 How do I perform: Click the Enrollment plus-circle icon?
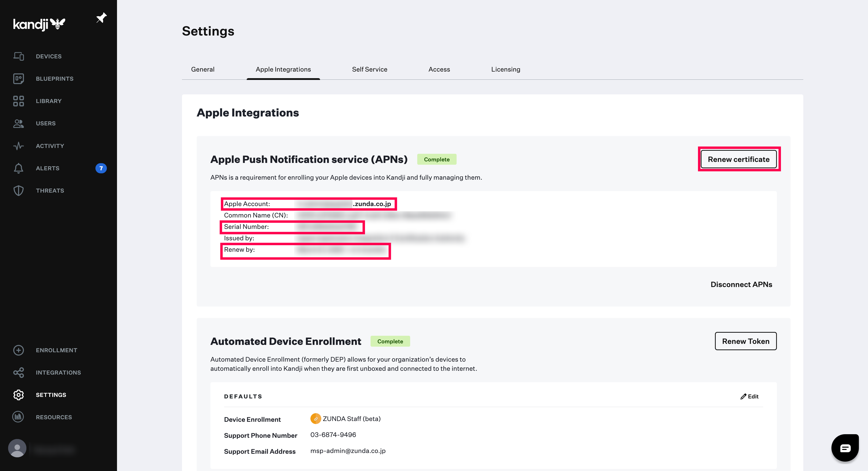pyautogui.click(x=19, y=350)
